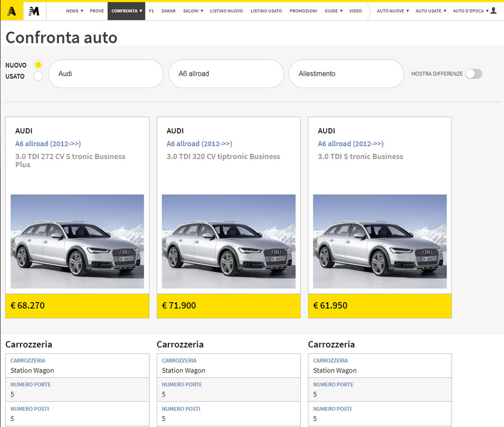This screenshot has width=504, height=427.
Task: Click the € 71.900 price bar
Action: (228, 306)
